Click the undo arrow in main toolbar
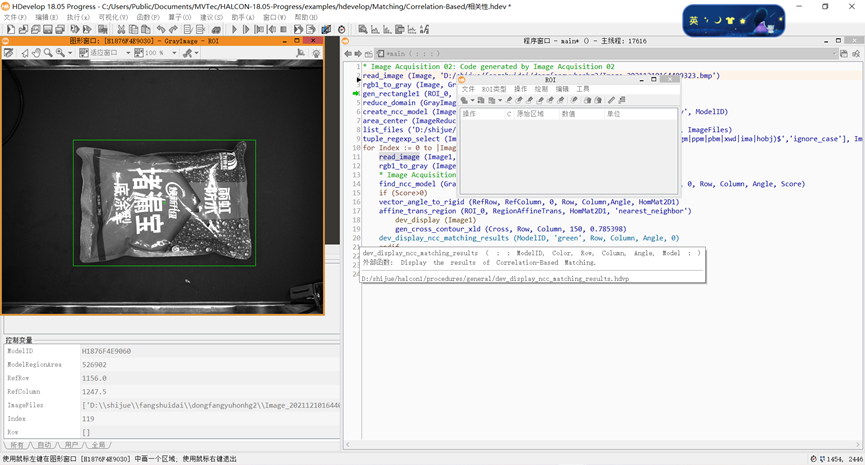865x465 pixels. [x=160, y=30]
